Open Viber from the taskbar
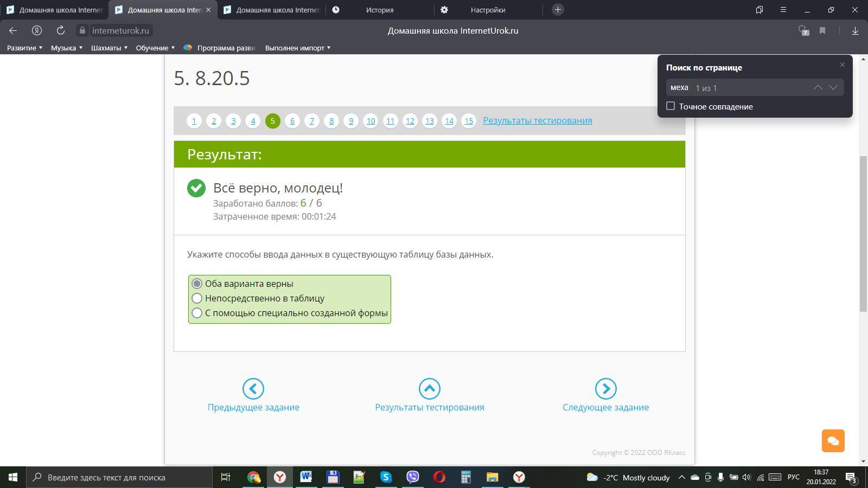 (x=412, y=477)
